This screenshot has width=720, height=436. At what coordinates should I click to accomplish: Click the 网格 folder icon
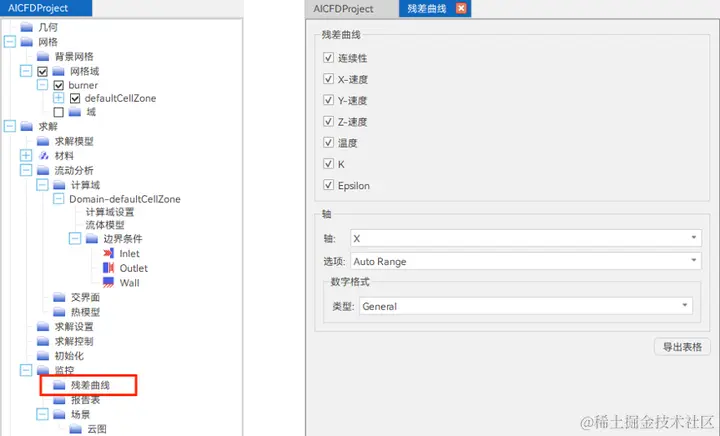[x=27, y=42]
